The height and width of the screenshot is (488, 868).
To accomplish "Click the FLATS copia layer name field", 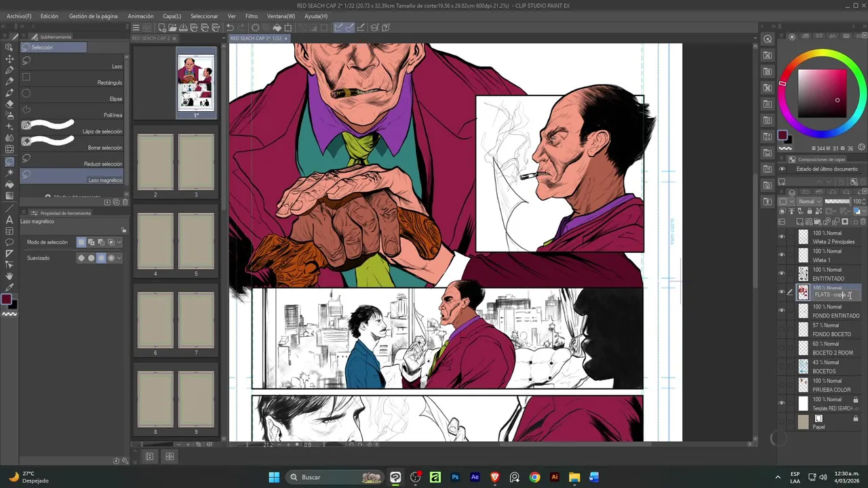I will [x=836, y=295].
